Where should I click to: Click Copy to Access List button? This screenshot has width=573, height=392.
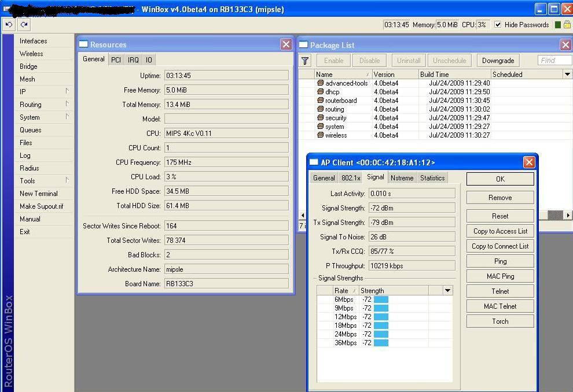pyautogui.click(x=500, y=231)
